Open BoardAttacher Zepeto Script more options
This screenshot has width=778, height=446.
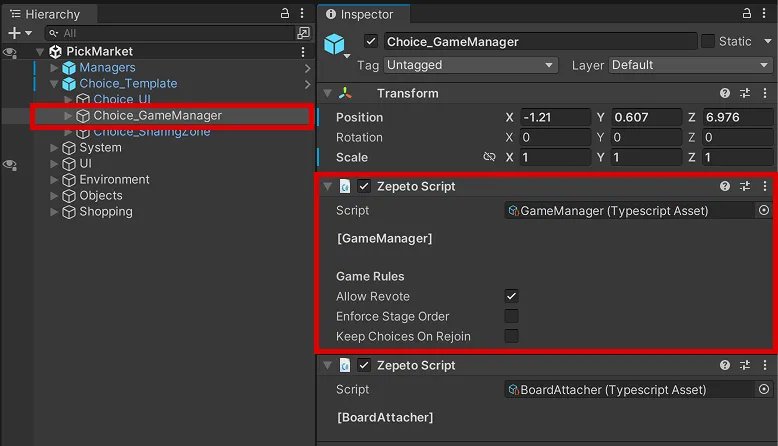click(765, 365)
